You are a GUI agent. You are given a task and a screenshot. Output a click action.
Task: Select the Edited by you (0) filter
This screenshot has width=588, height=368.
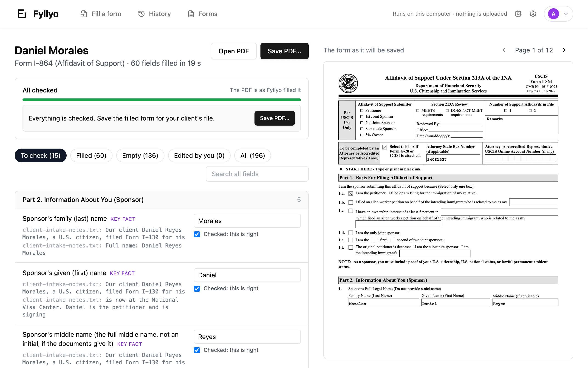point(199,155)
